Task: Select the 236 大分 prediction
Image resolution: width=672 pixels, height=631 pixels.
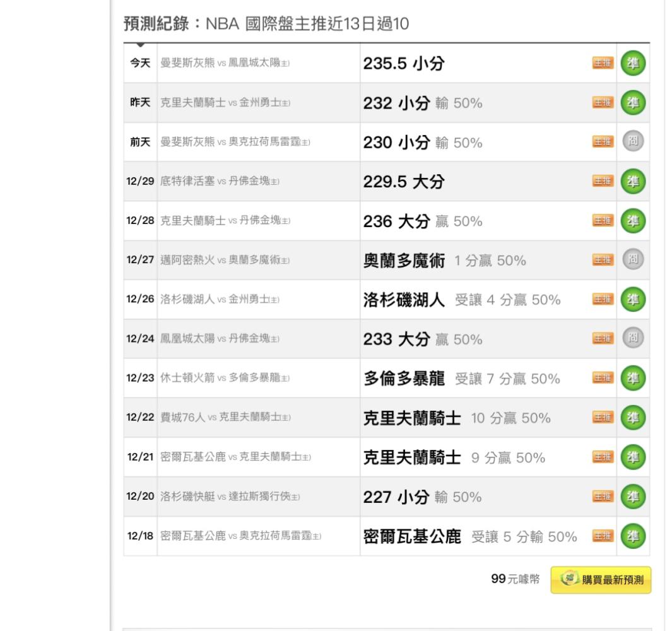Action: (423, 221)
